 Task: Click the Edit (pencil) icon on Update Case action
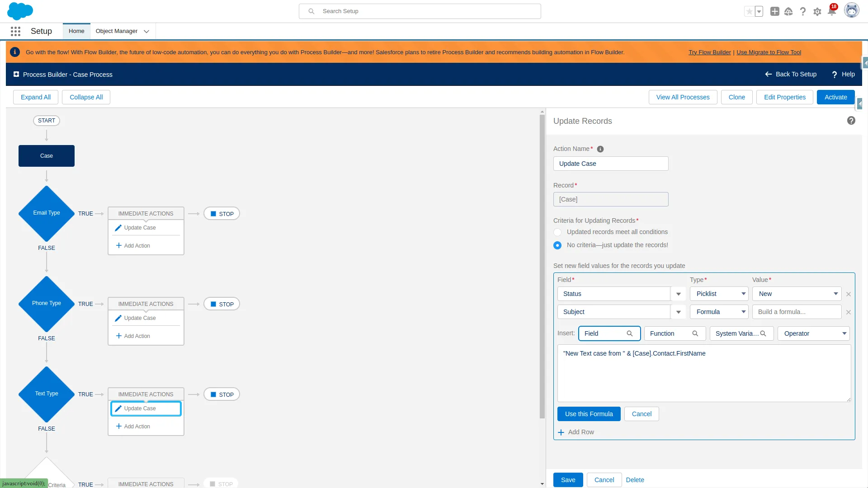pos(118,408)
